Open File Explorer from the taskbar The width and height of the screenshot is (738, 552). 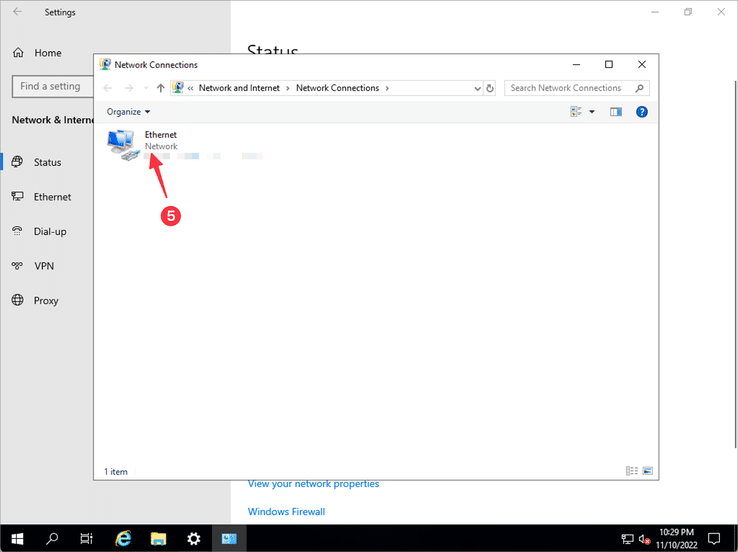158,539
